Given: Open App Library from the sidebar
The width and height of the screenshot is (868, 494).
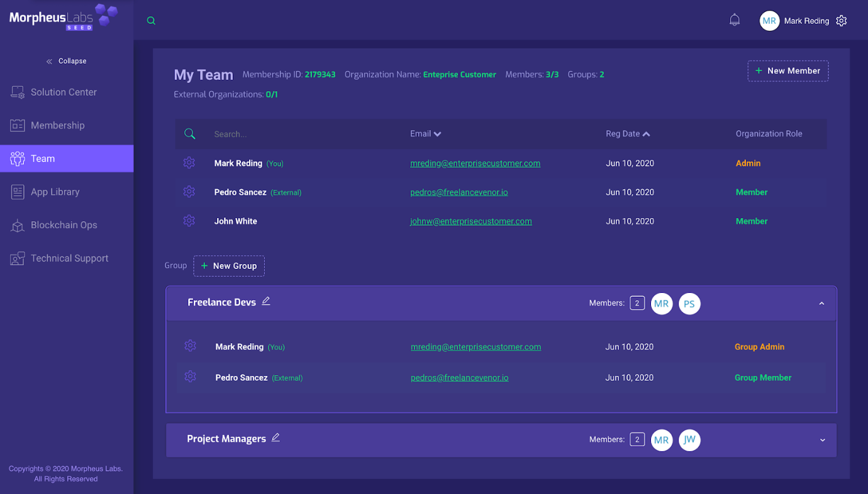Looking at the screenshot, I should click(18, 192).
